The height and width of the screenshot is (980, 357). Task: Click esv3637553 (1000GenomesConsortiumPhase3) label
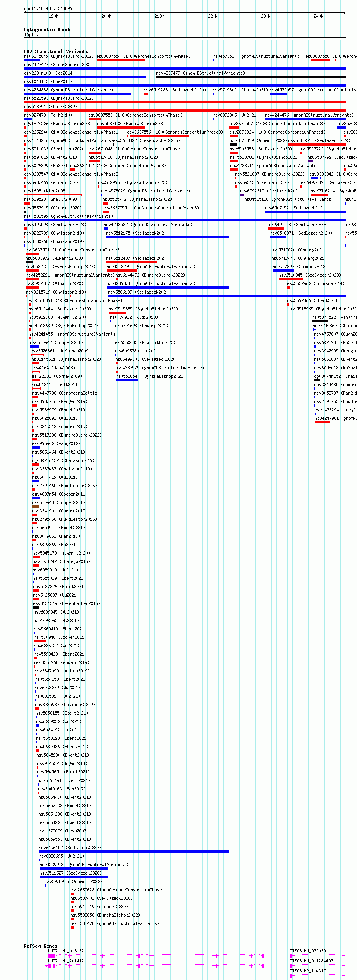[137, 115]
